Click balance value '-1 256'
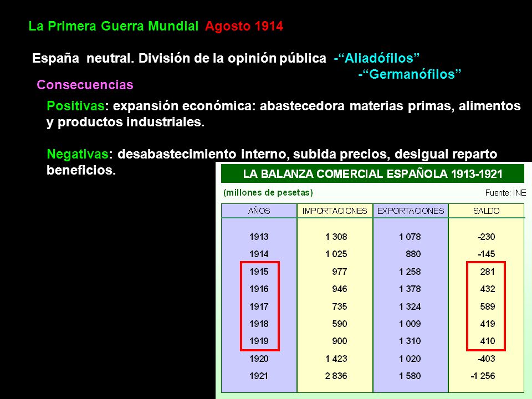Image resolution: width=532 pixels, height=399 pixels. click(x=483, y=376)
